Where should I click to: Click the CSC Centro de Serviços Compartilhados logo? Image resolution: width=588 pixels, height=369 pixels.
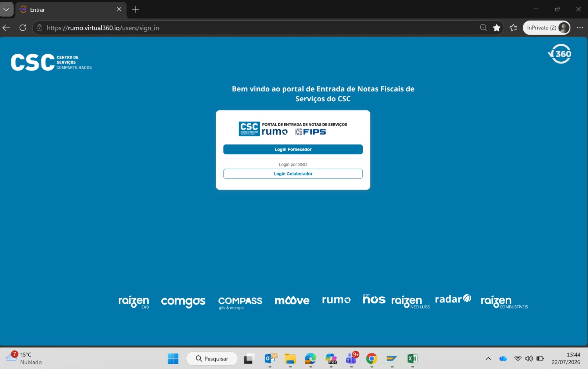pos(51,62)
